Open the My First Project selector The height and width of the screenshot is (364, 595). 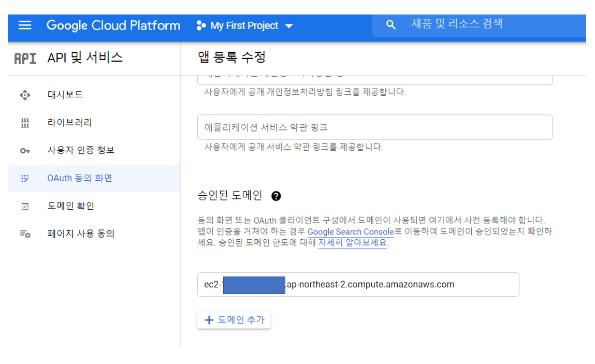point(245,25)
